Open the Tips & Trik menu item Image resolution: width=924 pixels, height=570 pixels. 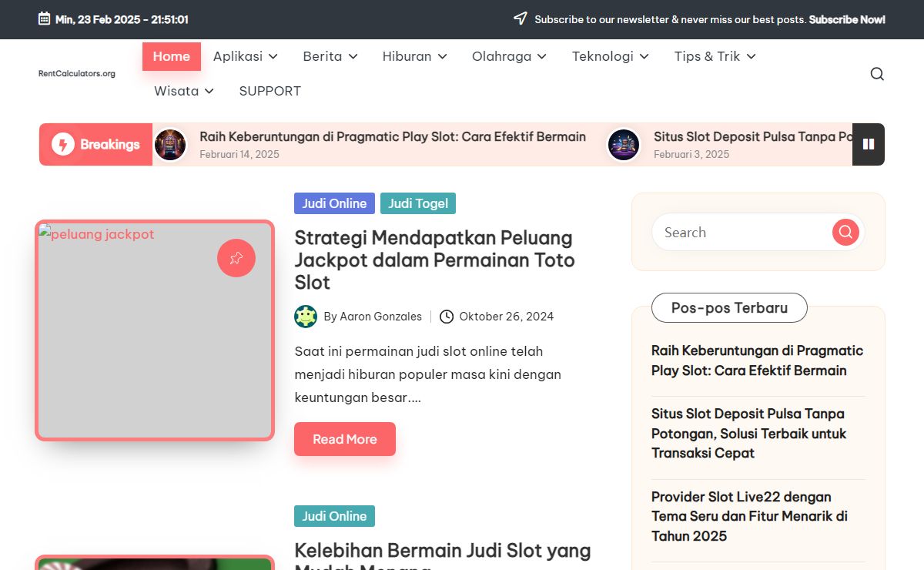coord(708,57)
